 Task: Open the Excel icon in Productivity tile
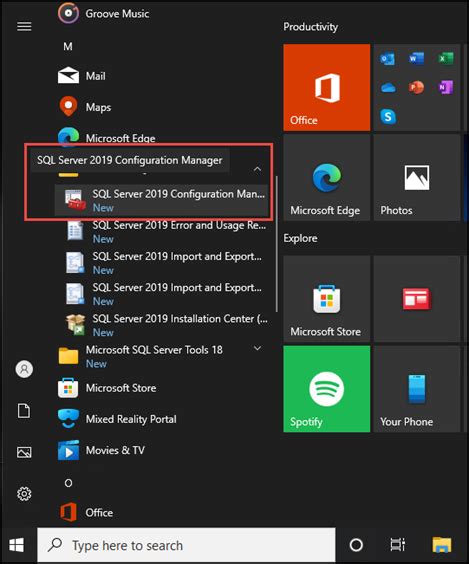click(446, 58)
